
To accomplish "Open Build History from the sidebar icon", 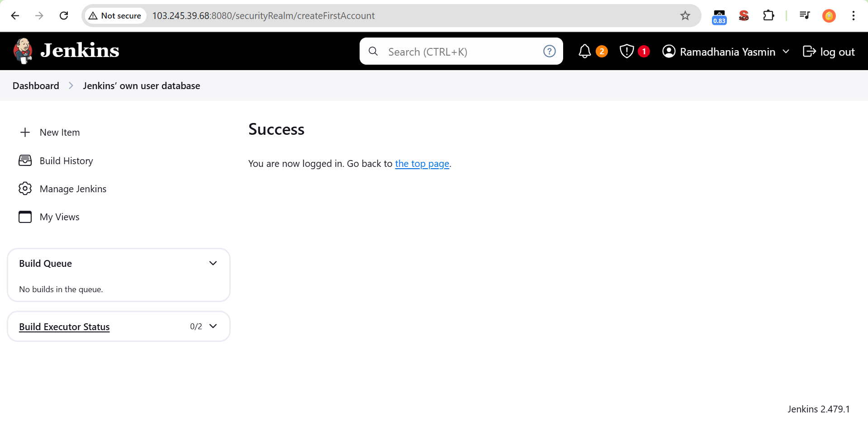I will point(25,161).
